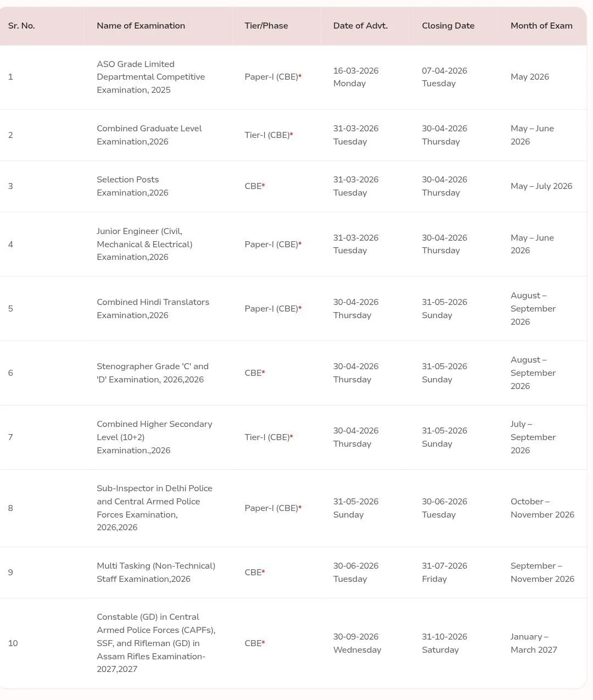Click Selection Posts Examination, 2026 name

coord(132,186)
